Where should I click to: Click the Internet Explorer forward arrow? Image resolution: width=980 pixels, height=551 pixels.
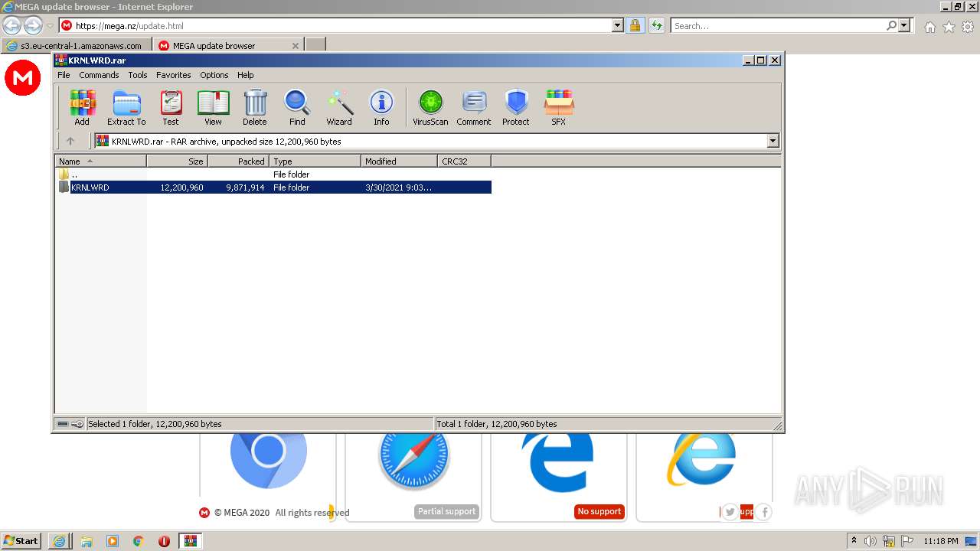click(x=33, y=25)
